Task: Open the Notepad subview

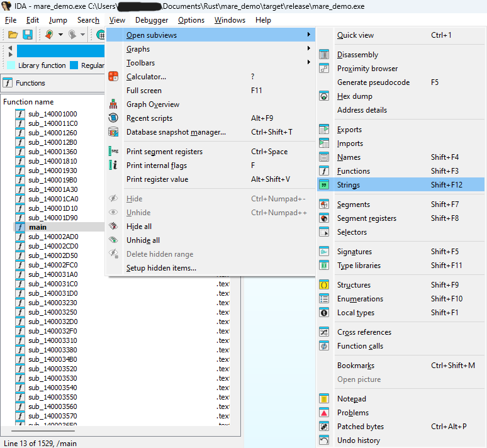Action: (351, 399)
